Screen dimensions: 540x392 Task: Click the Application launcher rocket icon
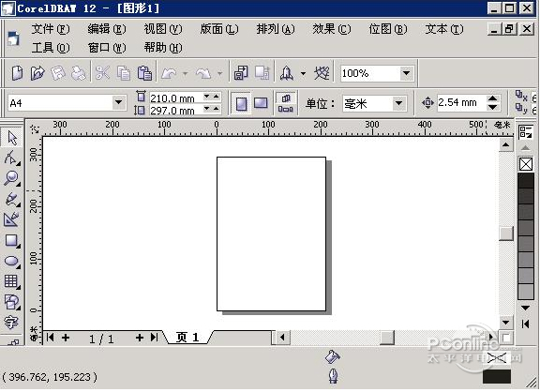pos(287,73)
